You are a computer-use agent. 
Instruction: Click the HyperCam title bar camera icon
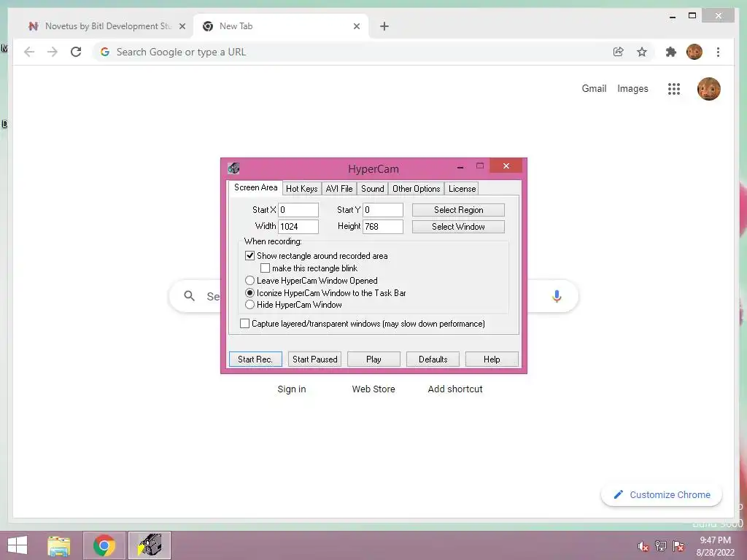(233, 168)
